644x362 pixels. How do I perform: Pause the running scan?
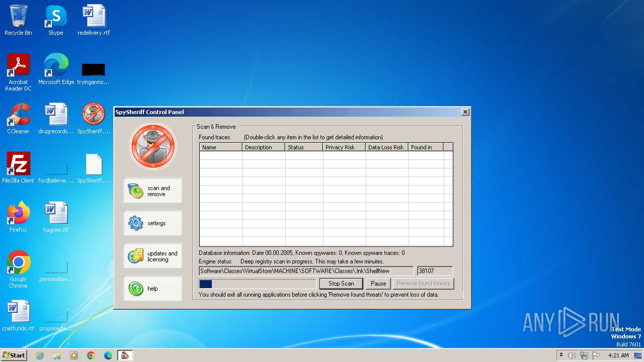378,284
